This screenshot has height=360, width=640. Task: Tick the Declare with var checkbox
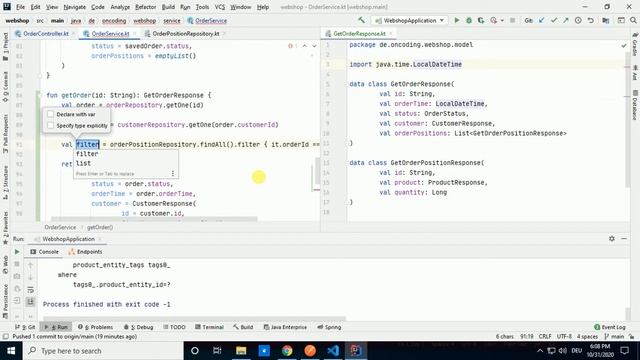point(50,114)
